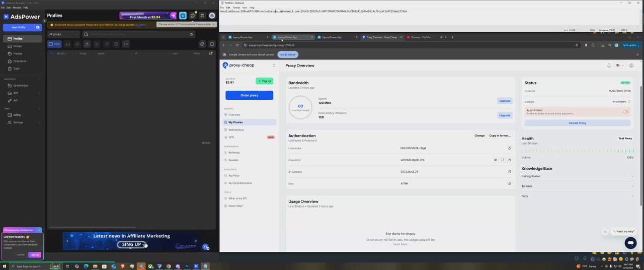644x270 pixels.
Task: Open Trash in AdsPower sidebar
Action: point(22,69)
